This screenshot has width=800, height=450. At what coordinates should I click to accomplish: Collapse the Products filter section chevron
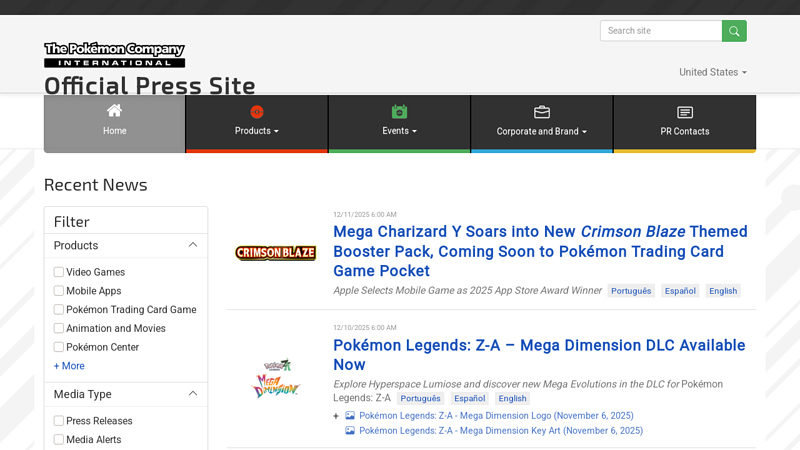193,245
